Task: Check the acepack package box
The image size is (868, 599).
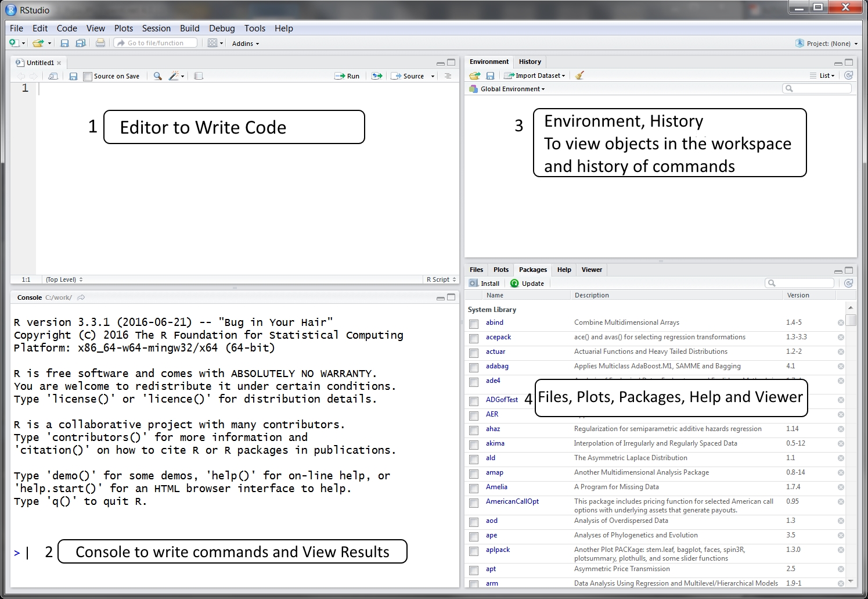Action: pyautogui.click(x=474, y=339)
